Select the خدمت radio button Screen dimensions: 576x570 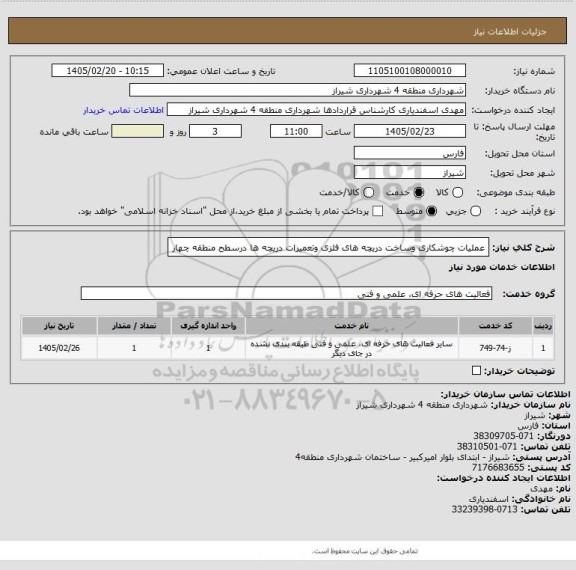pos(419,192)
